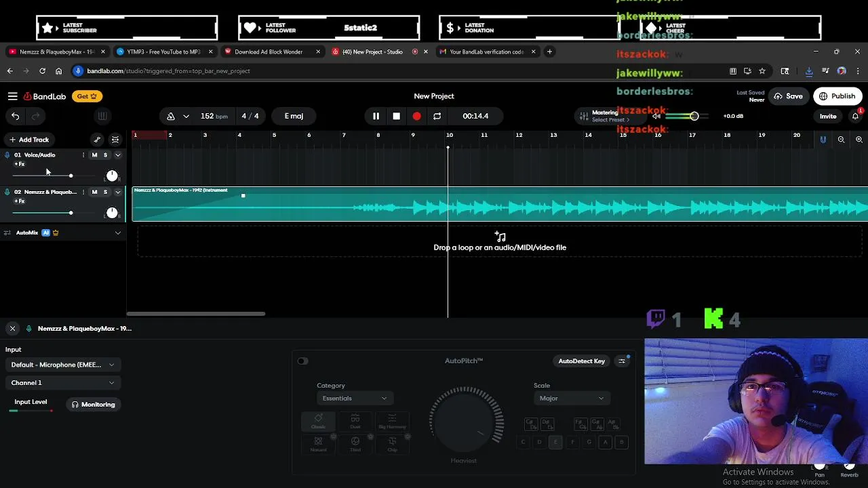Click the Invite button
This screenshot has height=488, width=868.
(828, 116)
